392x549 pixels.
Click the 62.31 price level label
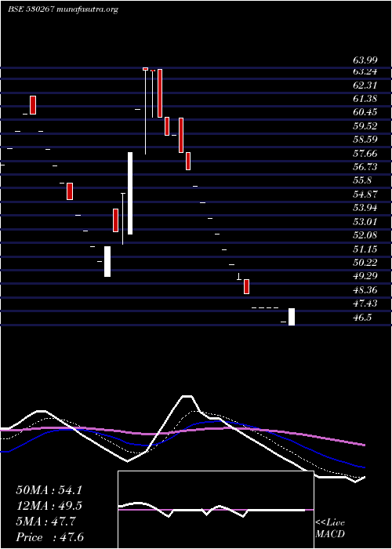365,85
